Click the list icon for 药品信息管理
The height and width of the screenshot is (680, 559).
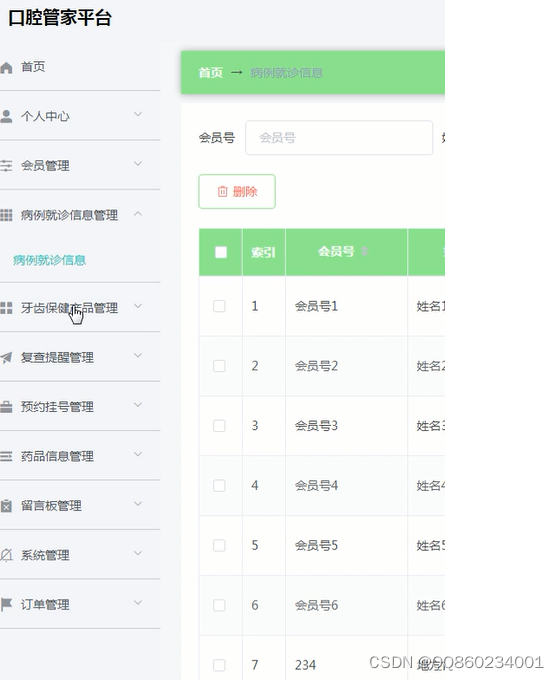6,456
